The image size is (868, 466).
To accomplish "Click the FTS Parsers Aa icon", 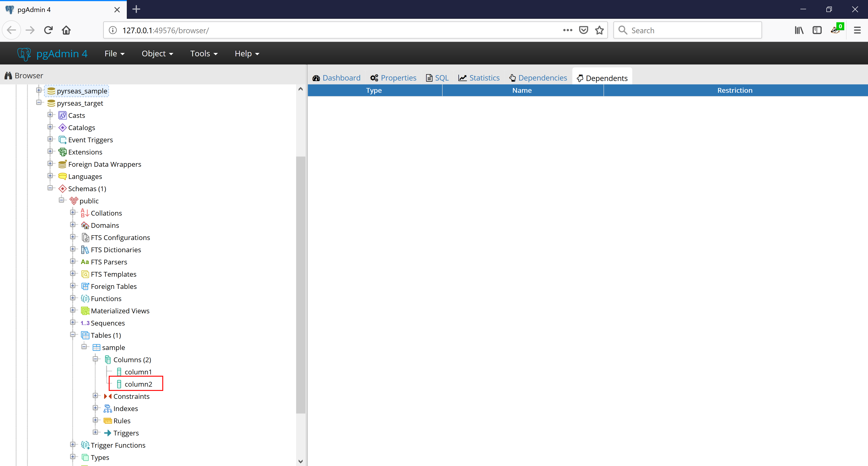I will [85, 262].
